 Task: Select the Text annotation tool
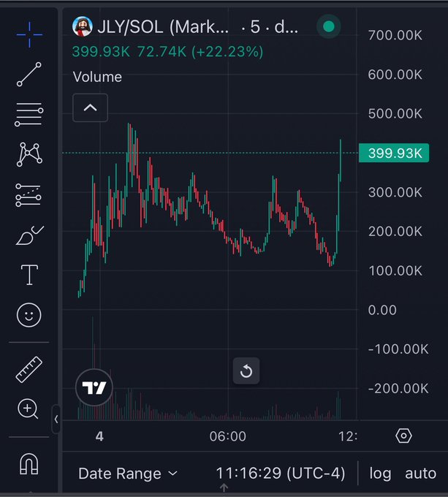pyautogui.click(x=29, y=275)
